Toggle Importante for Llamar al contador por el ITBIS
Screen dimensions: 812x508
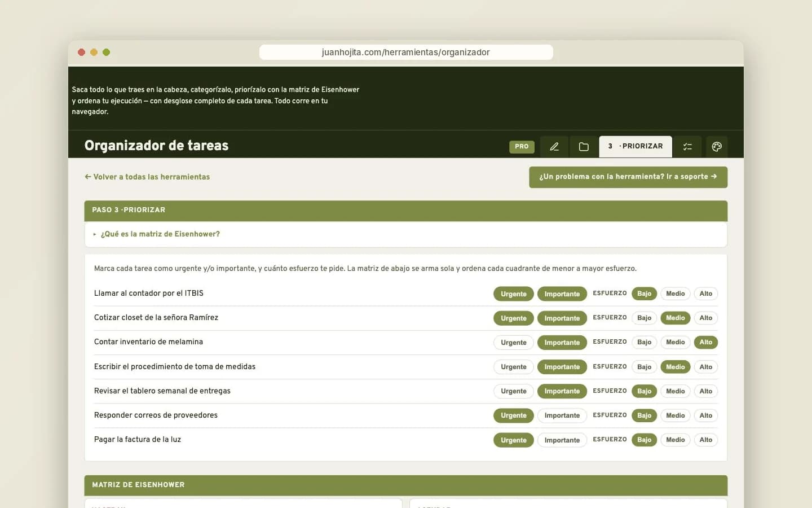click(562, 294)
